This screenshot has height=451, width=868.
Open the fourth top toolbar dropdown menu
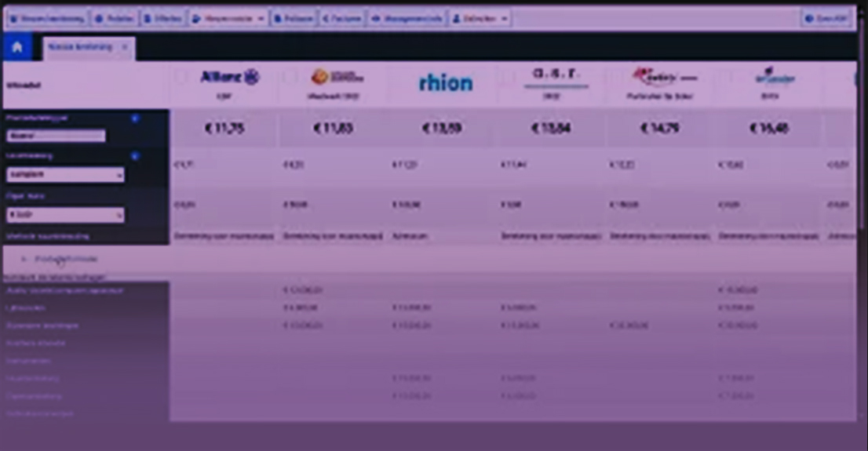coord(228,18)
